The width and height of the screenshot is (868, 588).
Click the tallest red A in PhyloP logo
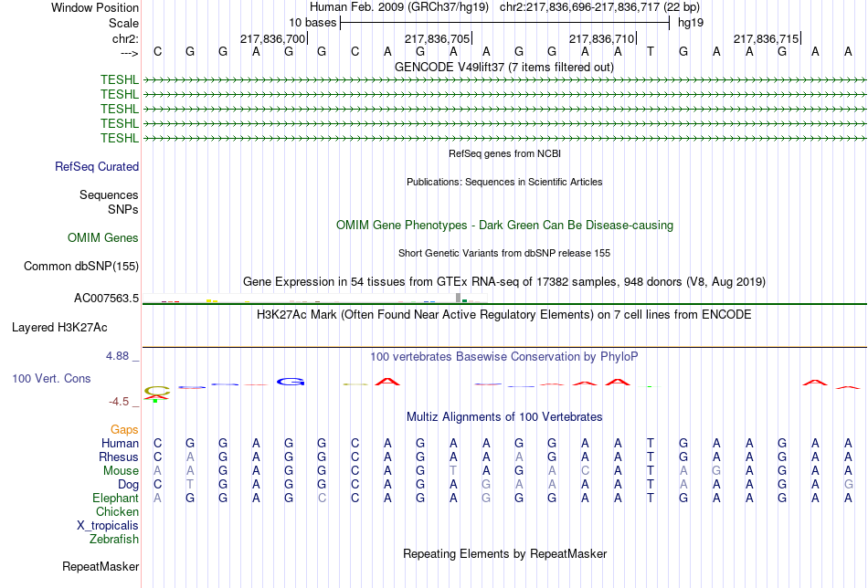[x=387, y=381]
